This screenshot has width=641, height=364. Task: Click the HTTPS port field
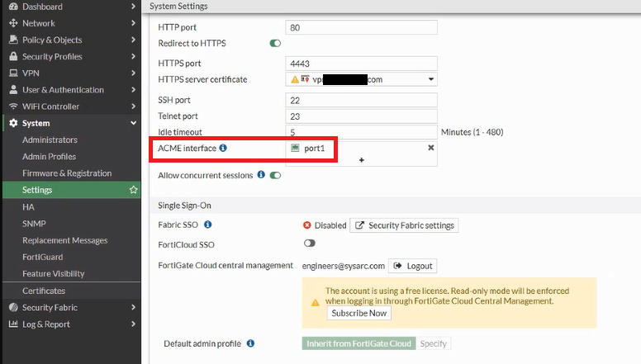coord(361,64)
